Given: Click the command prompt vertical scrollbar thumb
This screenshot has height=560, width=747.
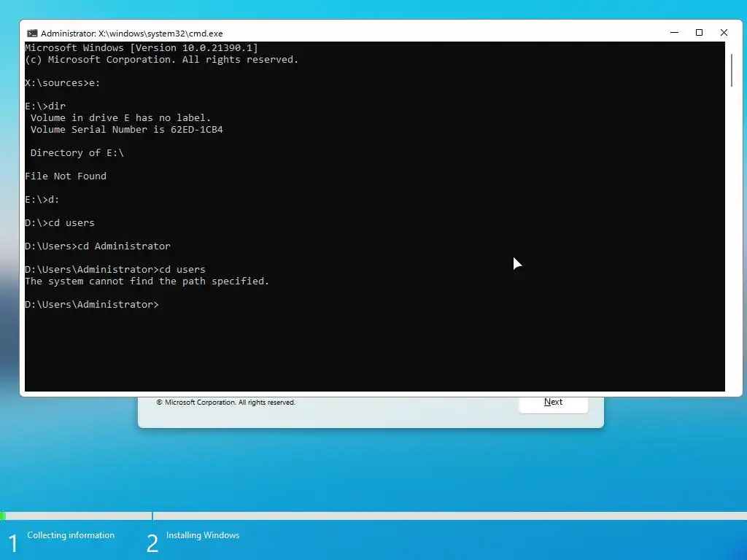Looking at the screenshot, I should [732, 71].
